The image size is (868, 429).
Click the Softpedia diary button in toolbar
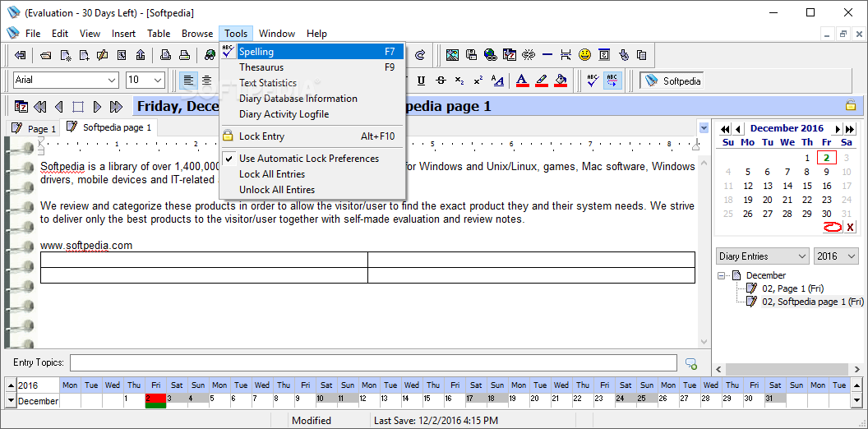(673, 81)
